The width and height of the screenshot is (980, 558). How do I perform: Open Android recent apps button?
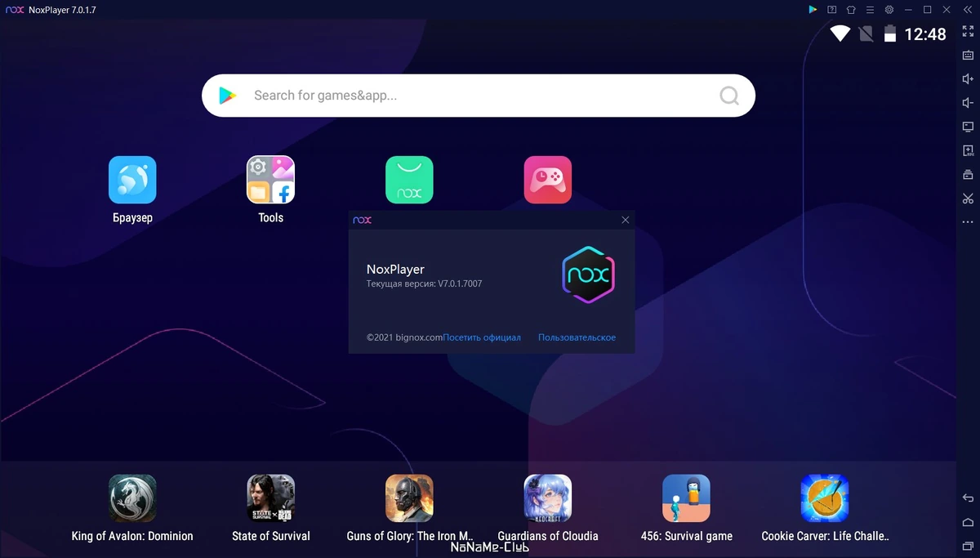point(968,546)
